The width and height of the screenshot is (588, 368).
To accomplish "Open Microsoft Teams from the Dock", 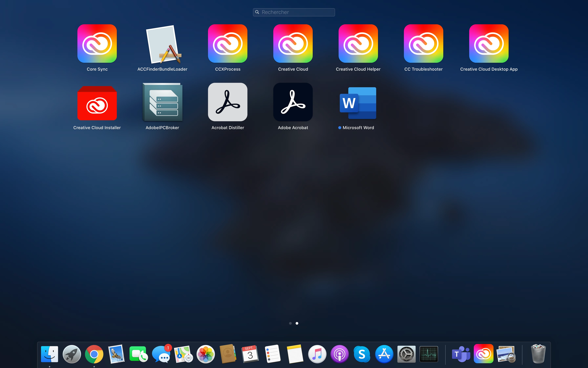I will pyautogui.click(x=461, y=354).
